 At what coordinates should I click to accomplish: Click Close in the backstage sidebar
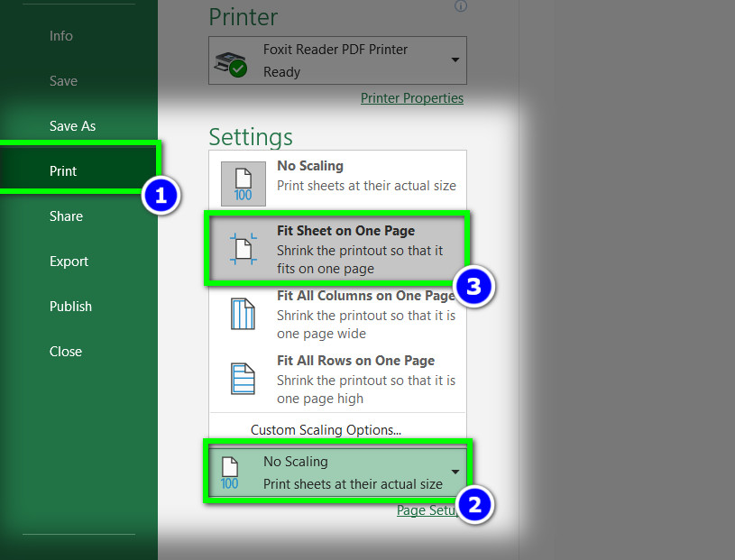[66, 352]
